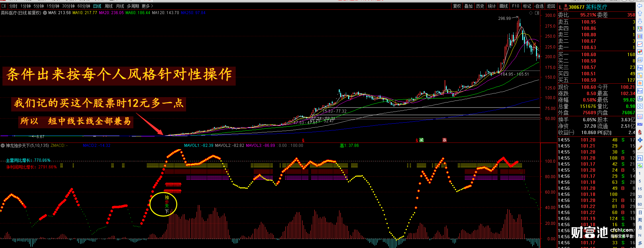Click the 历史 history button
The height and width of the screenshot is (248, 644).
(x=480, y=6)
